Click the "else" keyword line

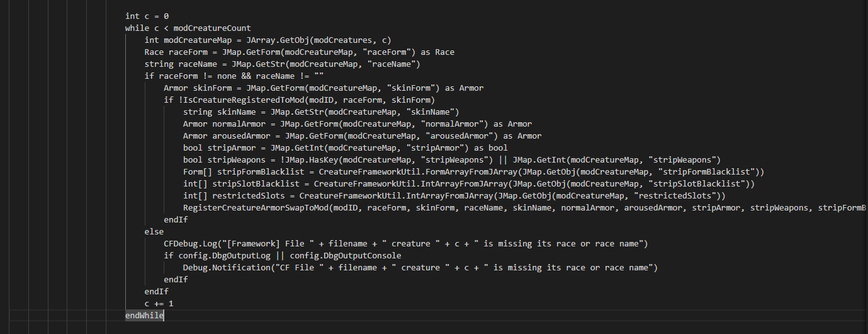point(154,231)
